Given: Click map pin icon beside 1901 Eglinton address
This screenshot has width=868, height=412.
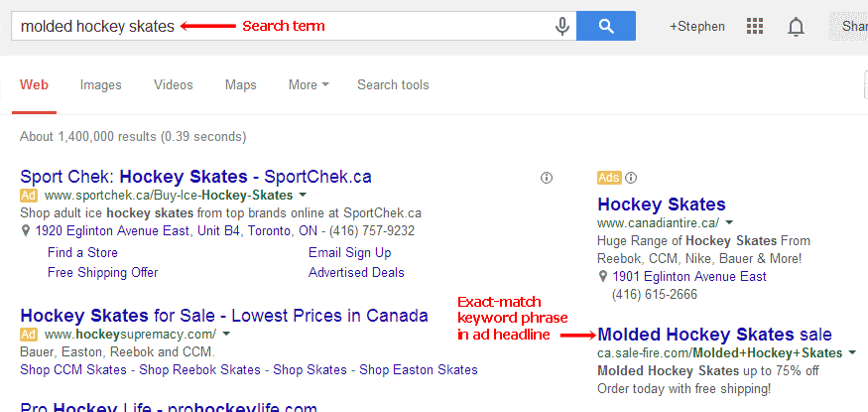Looking at the screenshot, I should [x=603, y=276].
